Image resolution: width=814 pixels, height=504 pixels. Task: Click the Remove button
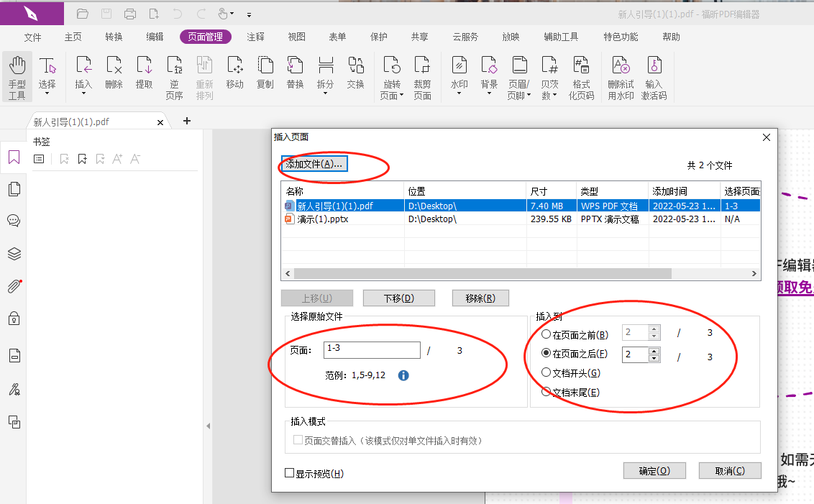pyautogui.click(x=480, y=298)
